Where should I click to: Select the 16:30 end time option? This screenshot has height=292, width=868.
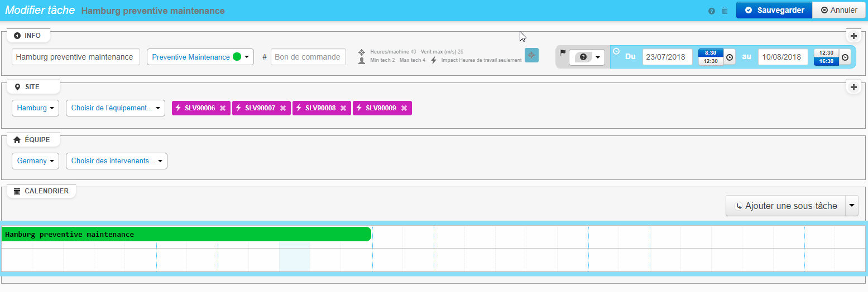pyautogui.click(x=826, y=61)
